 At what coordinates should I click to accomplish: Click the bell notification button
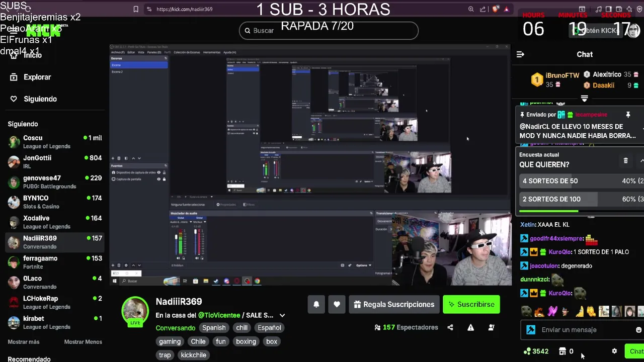316,304
